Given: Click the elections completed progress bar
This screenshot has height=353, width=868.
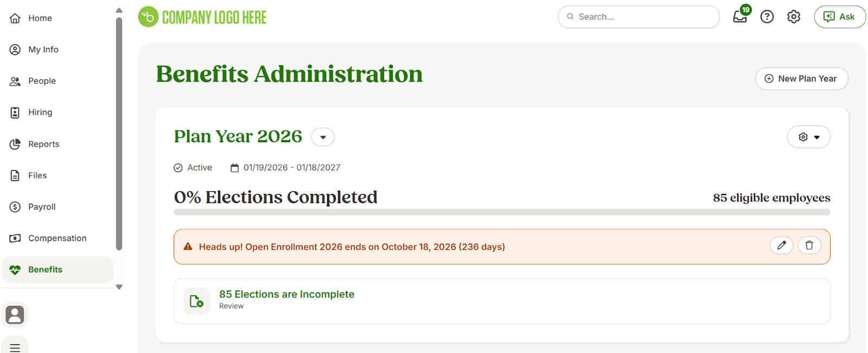Looking at the screenshot, I should [x=501, y=212].
